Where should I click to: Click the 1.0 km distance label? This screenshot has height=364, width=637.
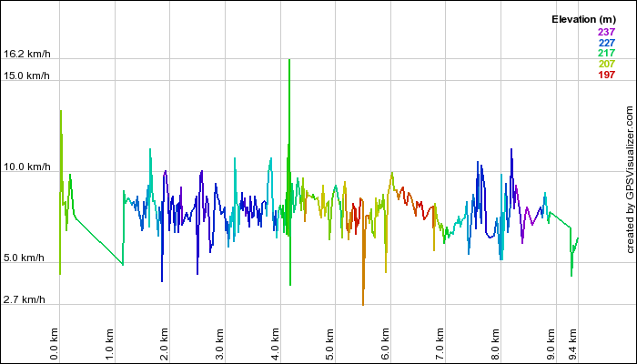(x=109, y=344)
